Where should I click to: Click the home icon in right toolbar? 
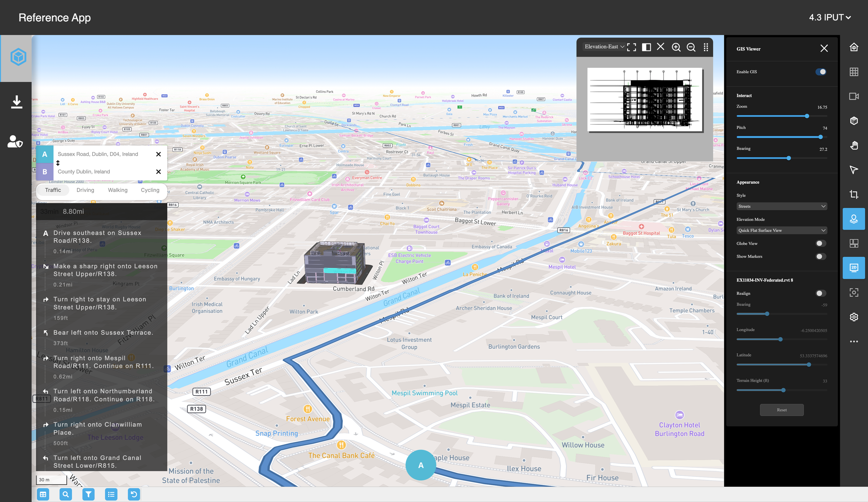coord(853,47)
